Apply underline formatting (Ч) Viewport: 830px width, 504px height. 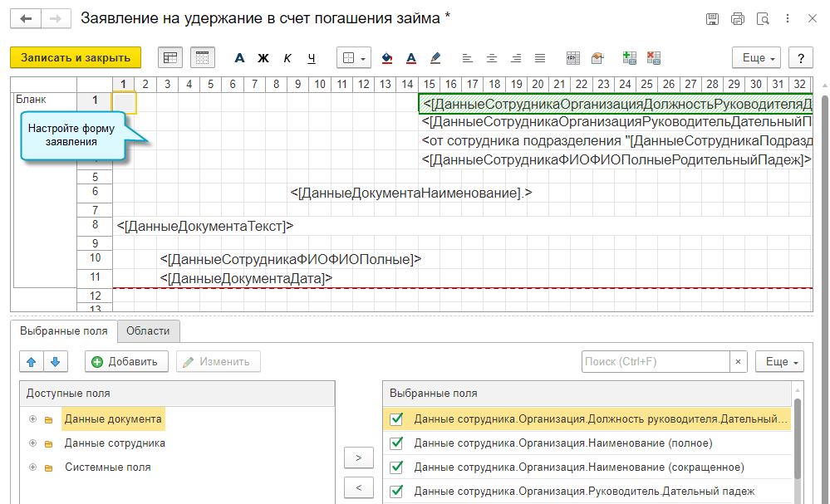312,58
